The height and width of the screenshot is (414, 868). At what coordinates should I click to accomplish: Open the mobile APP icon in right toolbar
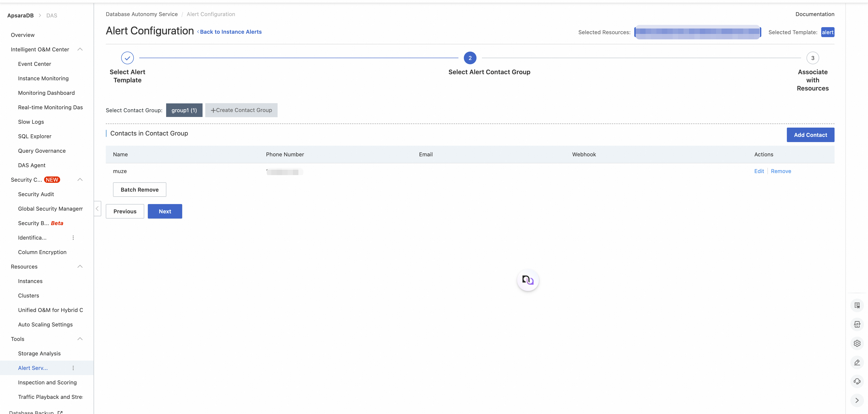857,324
